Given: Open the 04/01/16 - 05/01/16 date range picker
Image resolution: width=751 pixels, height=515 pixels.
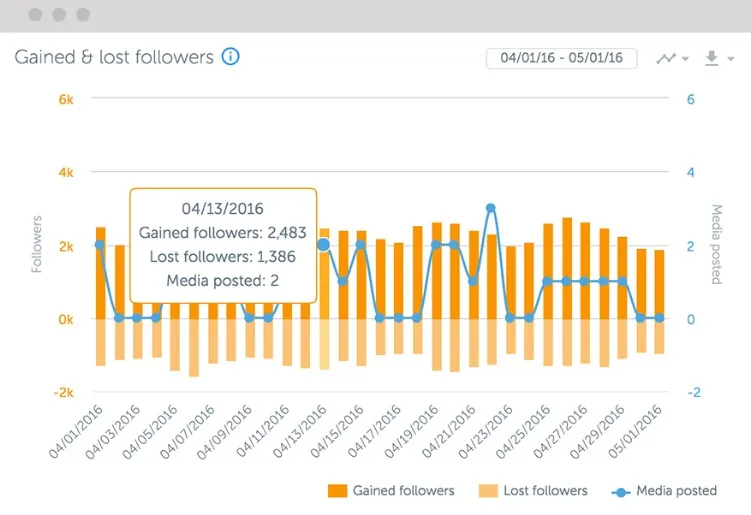Looking at the screenshot, I should pyautogui.click(x=561, y=58).
